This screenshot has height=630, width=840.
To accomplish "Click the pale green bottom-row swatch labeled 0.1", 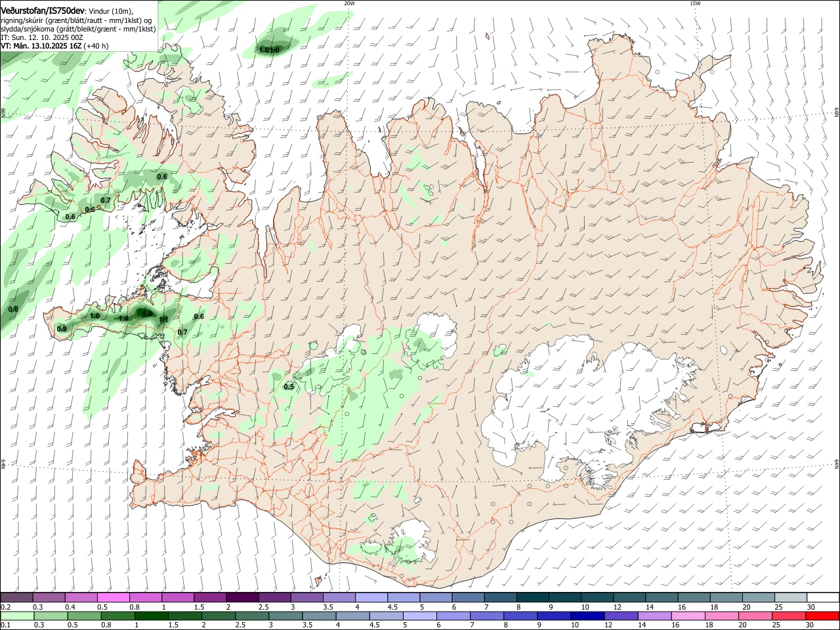I will (16, 616).
